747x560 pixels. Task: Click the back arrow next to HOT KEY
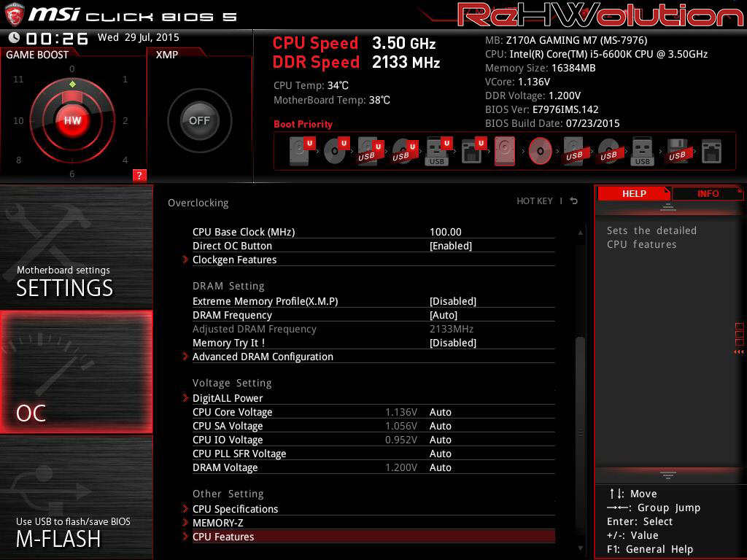(x=574, y=201)
